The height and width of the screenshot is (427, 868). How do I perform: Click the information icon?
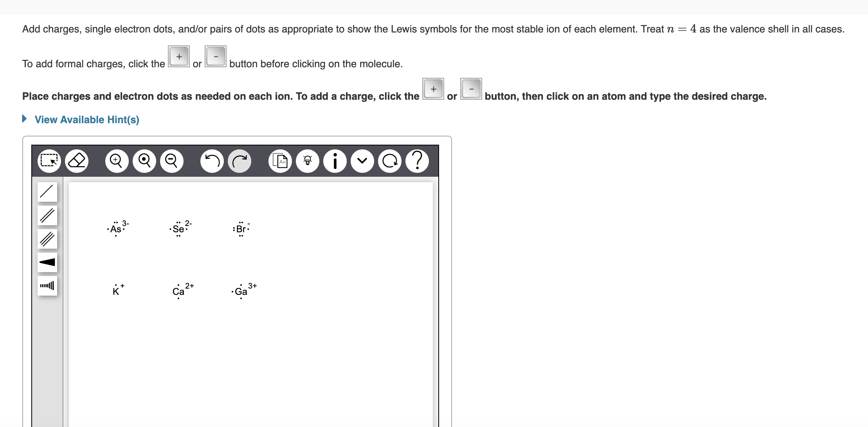(x=333, y=161)
